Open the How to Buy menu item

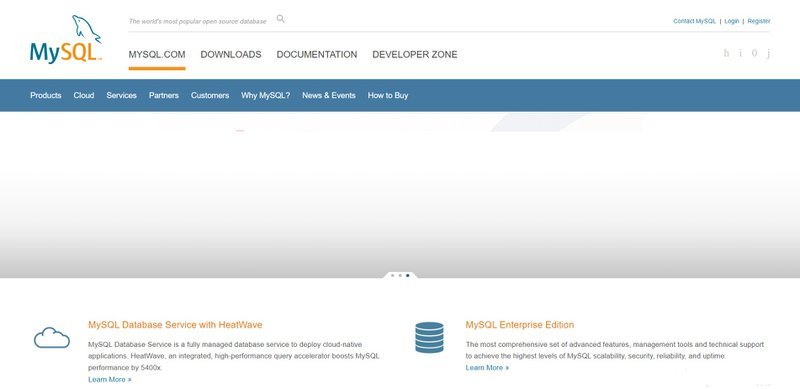click(388, 95)
